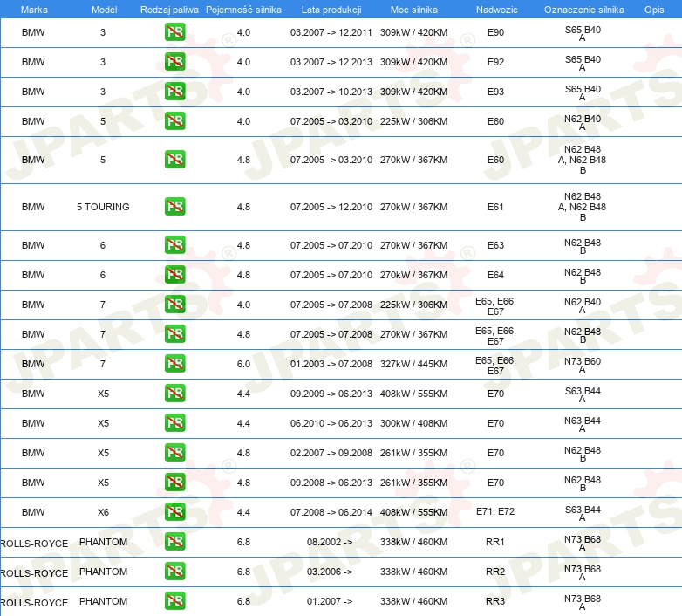Screen dimensions: 682x616
Task: Click the 5 TOURING model cell
Action: 103,207
